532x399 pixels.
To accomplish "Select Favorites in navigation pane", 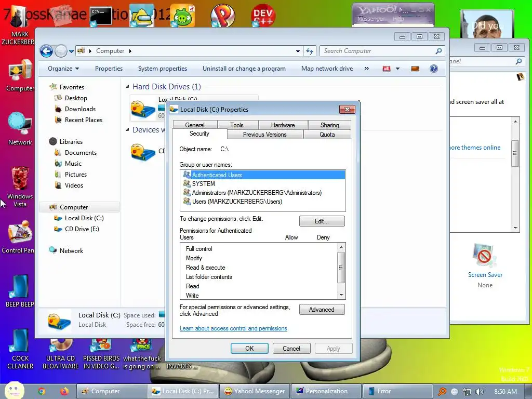I will [x=72, y=87].
